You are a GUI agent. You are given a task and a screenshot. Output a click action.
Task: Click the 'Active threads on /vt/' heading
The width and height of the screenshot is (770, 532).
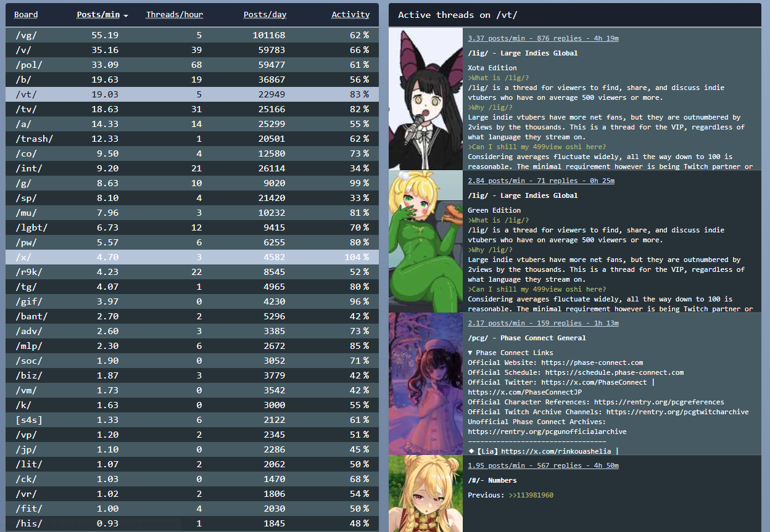(x=458, y=15)
